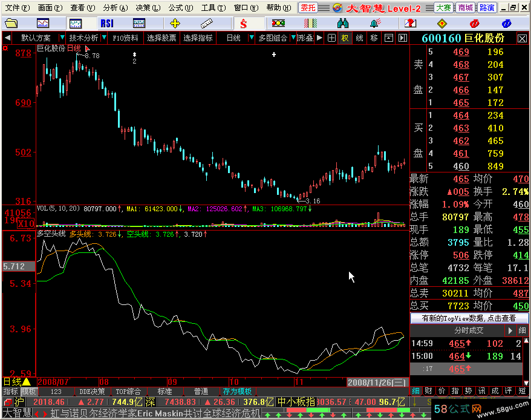The height and width of the screenshot is (420, 531).
Task: Open the Eric Maskin news ticker headline
Action: click(x=156, y=413)
